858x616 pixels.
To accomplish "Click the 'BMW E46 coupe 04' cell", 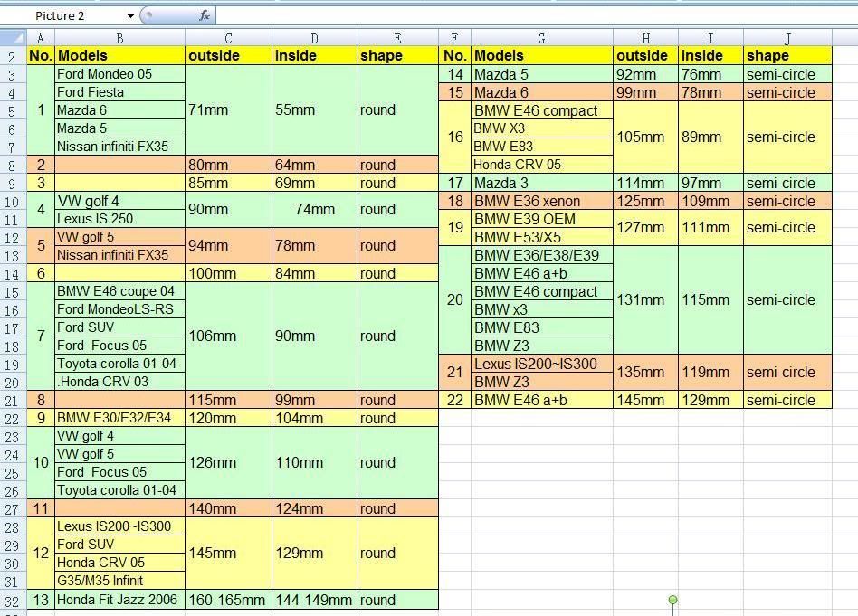I will (119, 291).
